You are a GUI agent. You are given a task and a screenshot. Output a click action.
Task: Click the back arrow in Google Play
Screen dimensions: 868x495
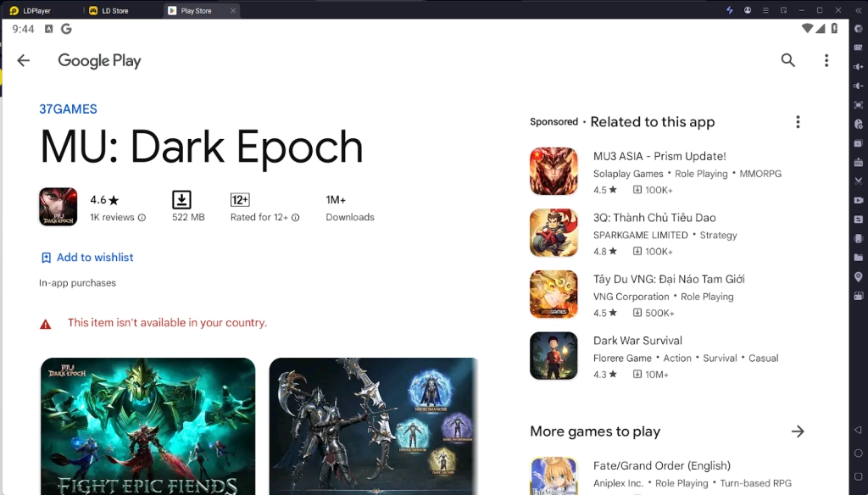pos(23,60)
